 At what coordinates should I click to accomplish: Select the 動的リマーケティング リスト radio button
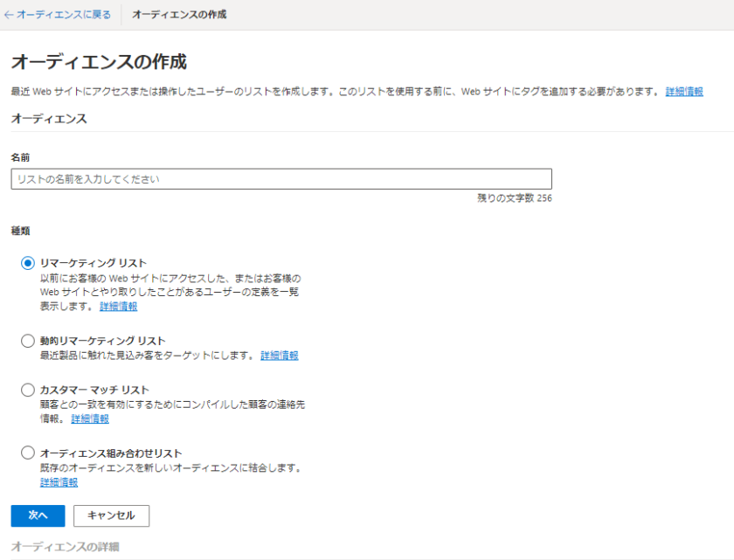[28, 341]
